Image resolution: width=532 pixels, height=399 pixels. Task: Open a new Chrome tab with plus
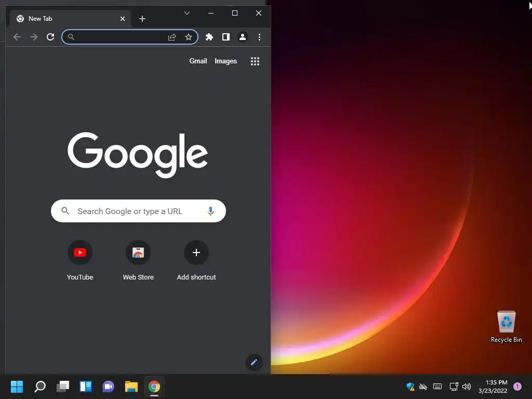[142, 19]
